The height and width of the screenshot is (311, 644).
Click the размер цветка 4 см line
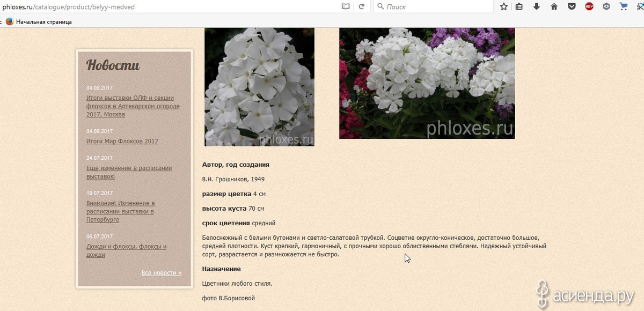coord(234,194)
